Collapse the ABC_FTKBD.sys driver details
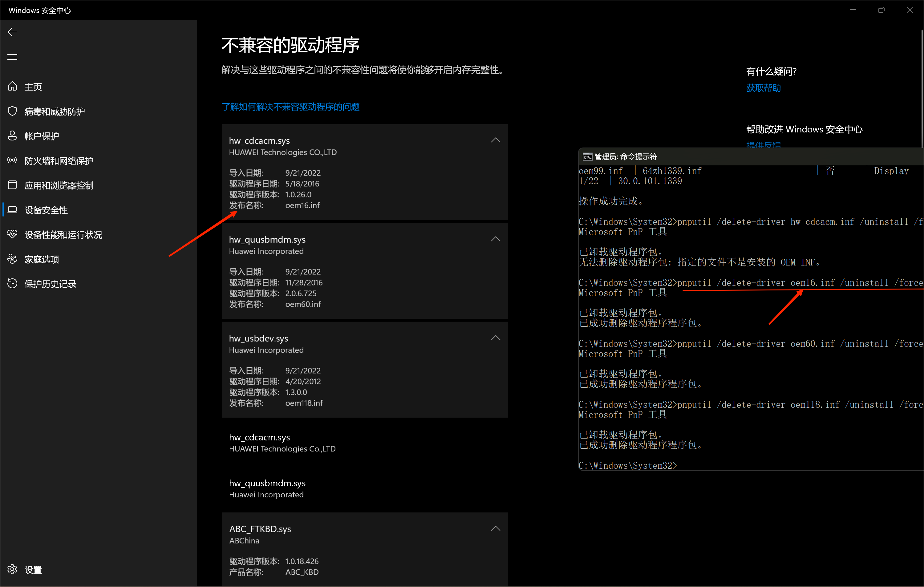The height and width of the screenshot is (587, 924). [x=495, y=529]
